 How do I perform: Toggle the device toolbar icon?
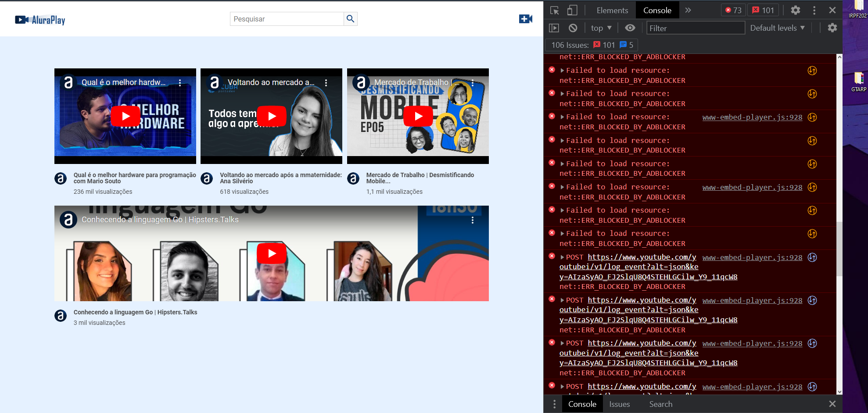tap(572, 10)
